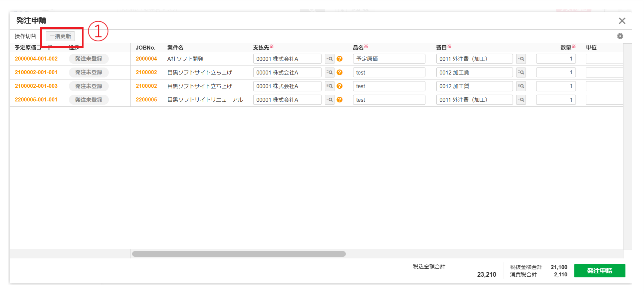The width and height of the screenshot is (644, 295).
Task: Click 品名 field containing 予定原価
Action: pos(389,59)
